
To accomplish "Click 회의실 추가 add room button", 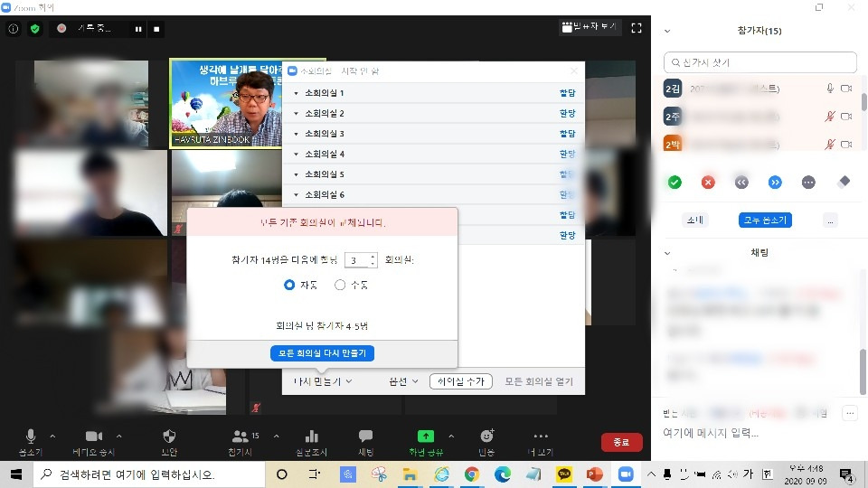I will click(460, 381).
